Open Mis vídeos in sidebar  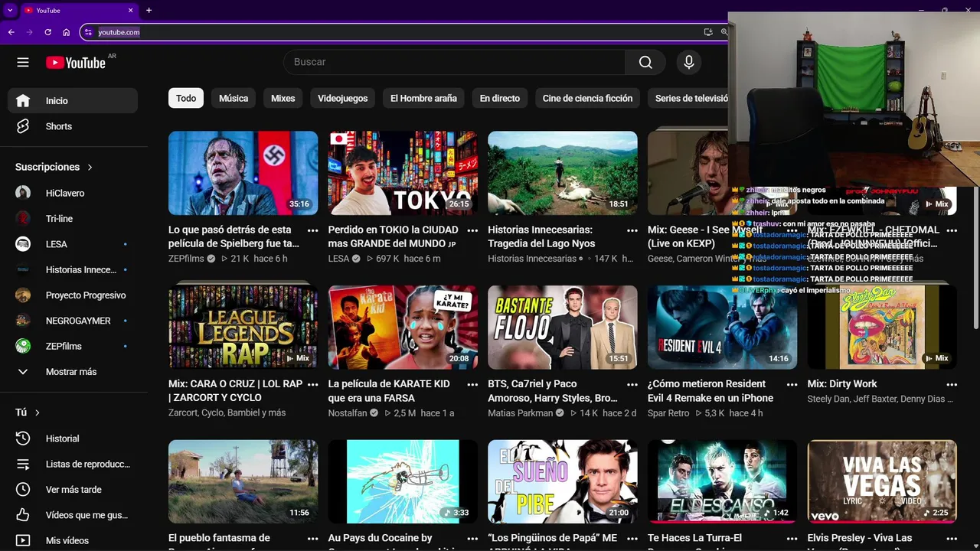pyautogui.click(x=73, y=540)
